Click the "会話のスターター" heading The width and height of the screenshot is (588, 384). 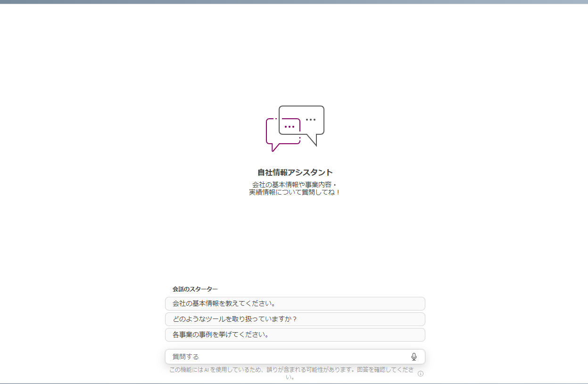pos(195,289)
